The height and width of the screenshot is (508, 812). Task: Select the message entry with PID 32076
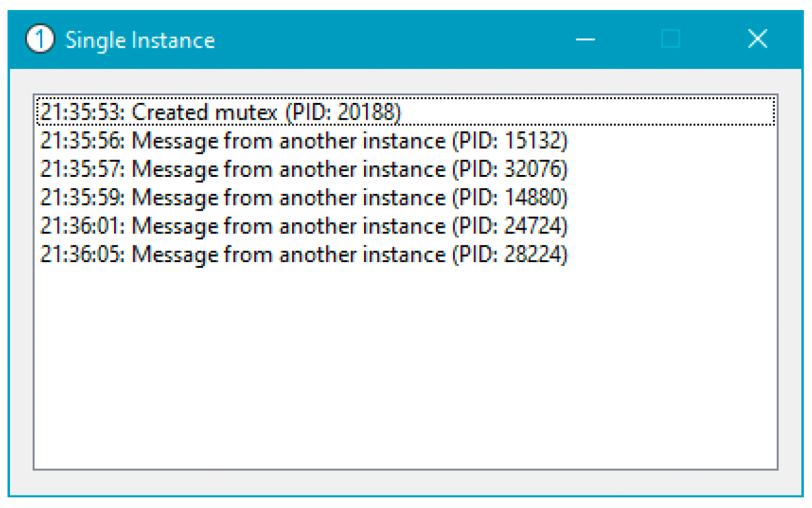405,169
